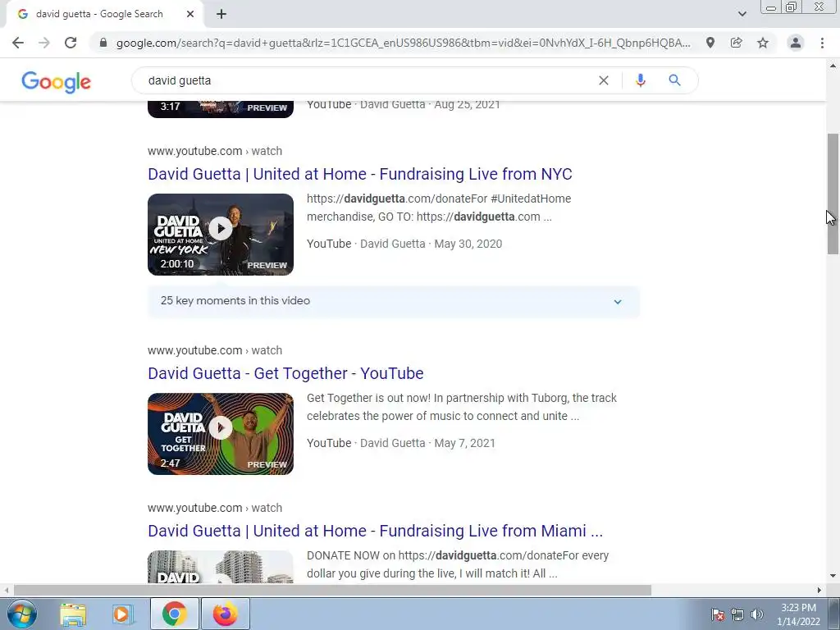
Task: Open File Explorer from the taskbar
Action: click(x=73, y=614)
